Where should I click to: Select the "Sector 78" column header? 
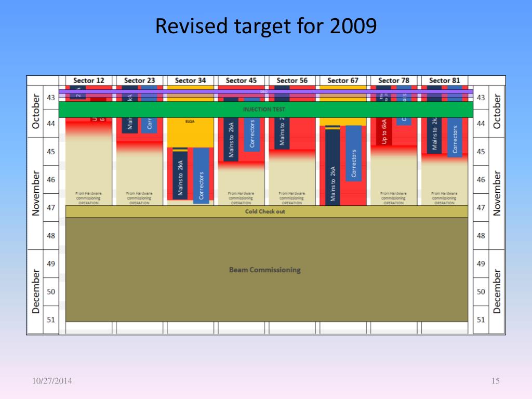[x=394, y=81]
